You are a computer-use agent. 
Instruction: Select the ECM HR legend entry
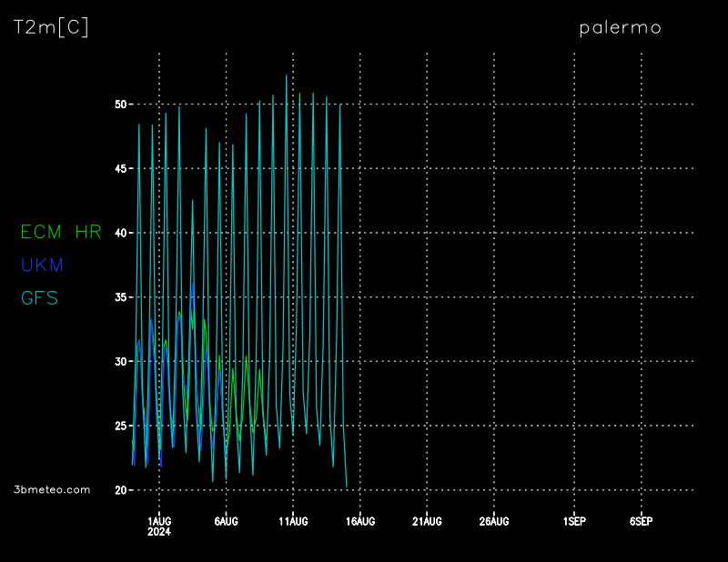coord(61,233)
